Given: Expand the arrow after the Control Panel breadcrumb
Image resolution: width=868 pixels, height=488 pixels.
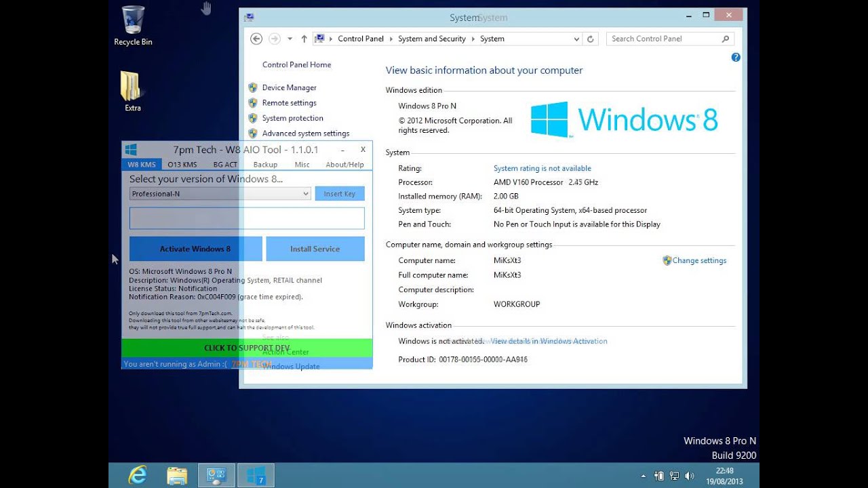Looking at the screenshot, I should tap(391, 39).
